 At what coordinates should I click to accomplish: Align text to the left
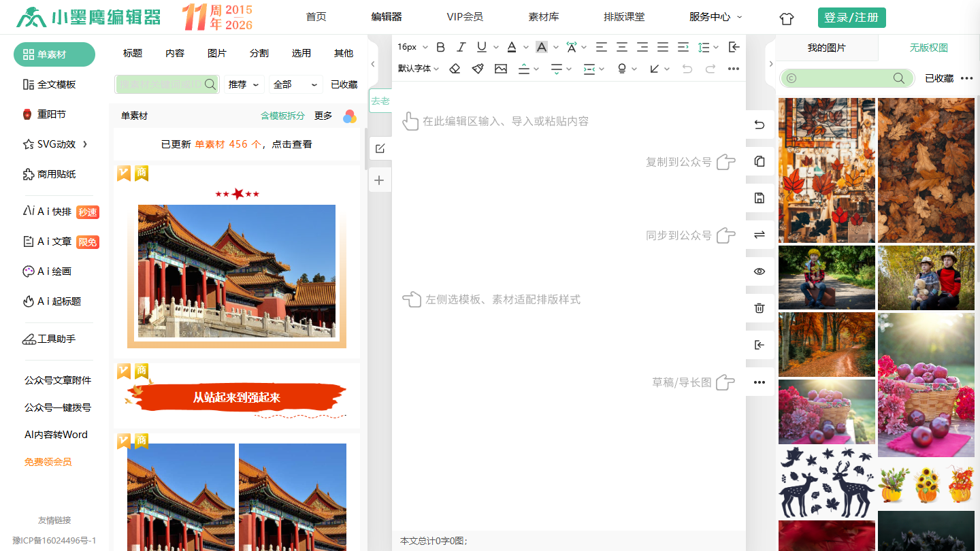[602, 47]
